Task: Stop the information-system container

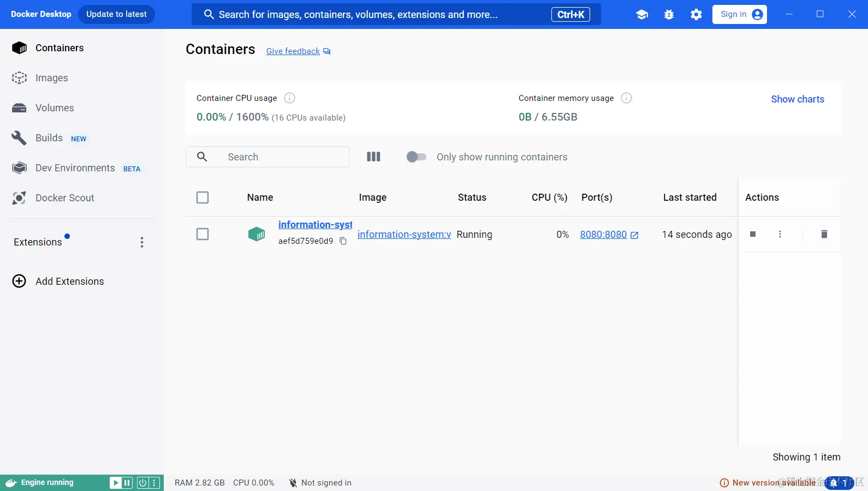Action: click(x=753, y=234)
